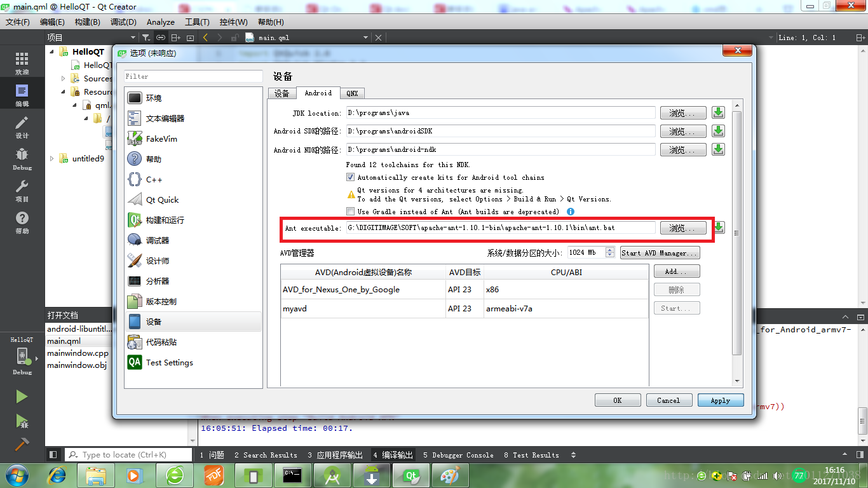
Task: Open the 项目 (Projects) wrench mode
Action: pyautogui.click(x=22, y=191)
